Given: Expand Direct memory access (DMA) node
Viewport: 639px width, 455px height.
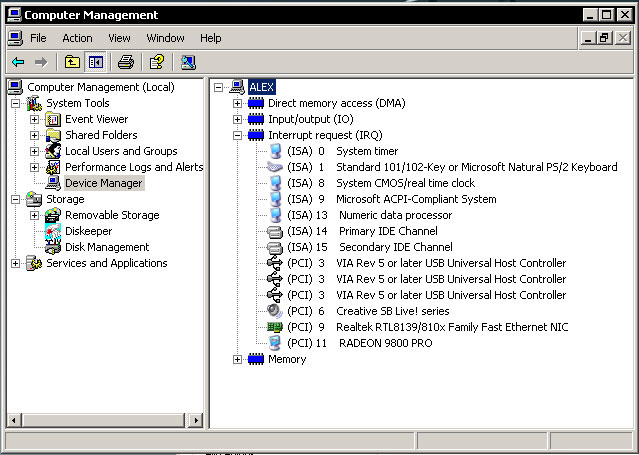Looking at the screenshot, I should (x=237, y=103).
